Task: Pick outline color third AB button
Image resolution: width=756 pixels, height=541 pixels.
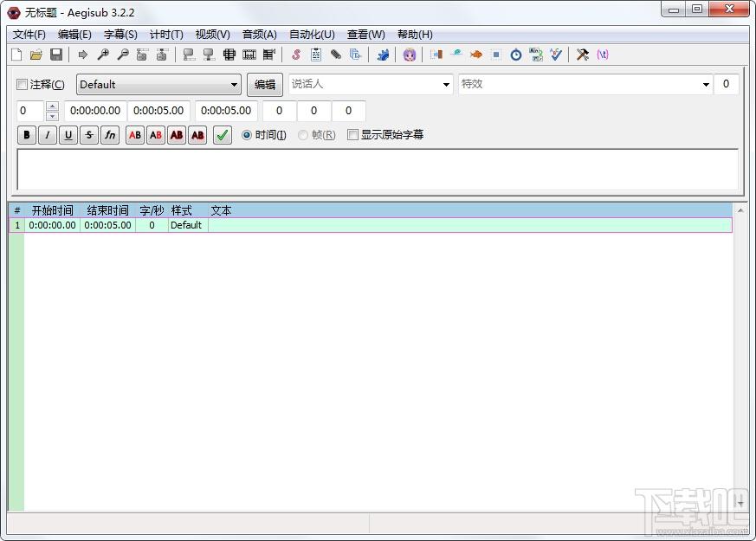Action: click(177, 135)
